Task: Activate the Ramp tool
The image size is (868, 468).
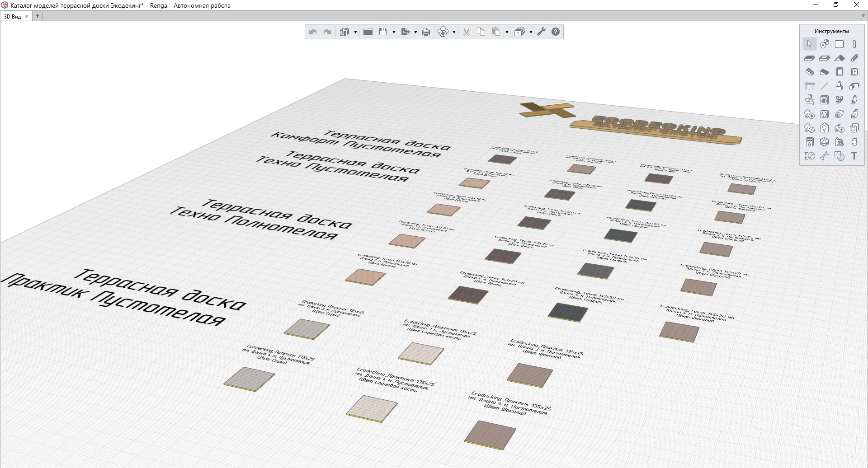Action: [825, 72]
